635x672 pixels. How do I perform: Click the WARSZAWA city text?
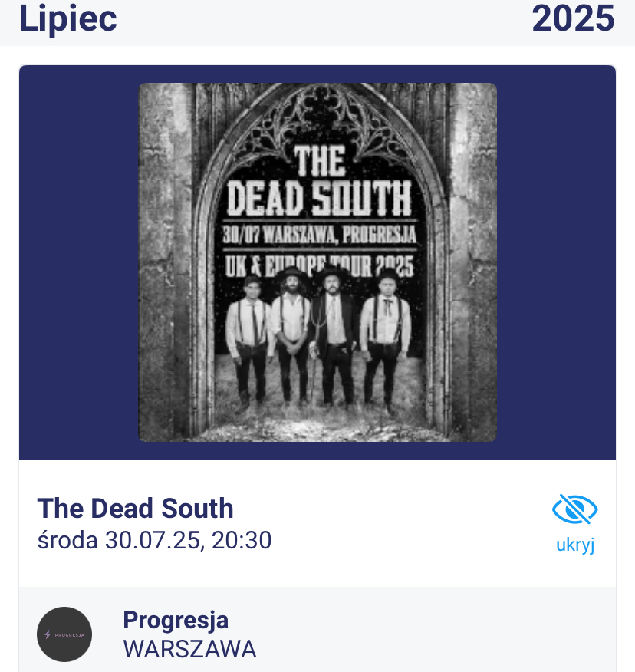189,649
